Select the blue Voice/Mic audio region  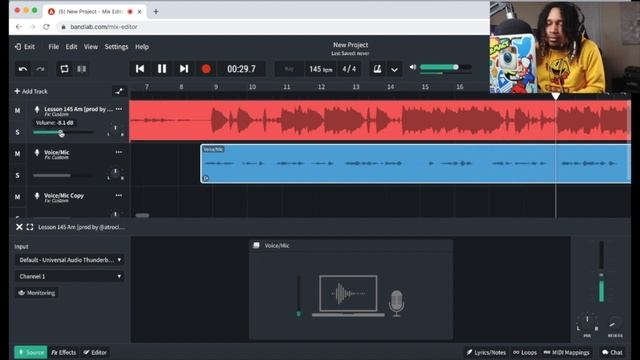(x=416, y=164)
